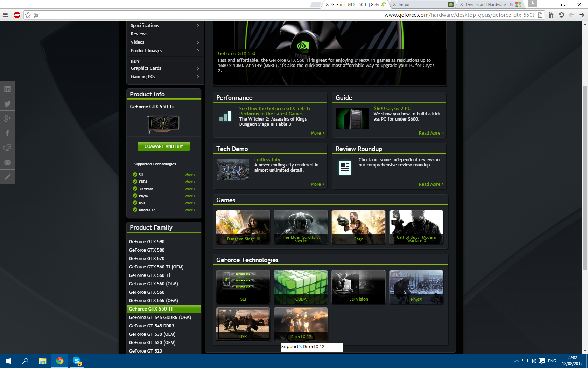Show hidden system tray icons
The width and height of the screenshot is (588, 368).
516,361
